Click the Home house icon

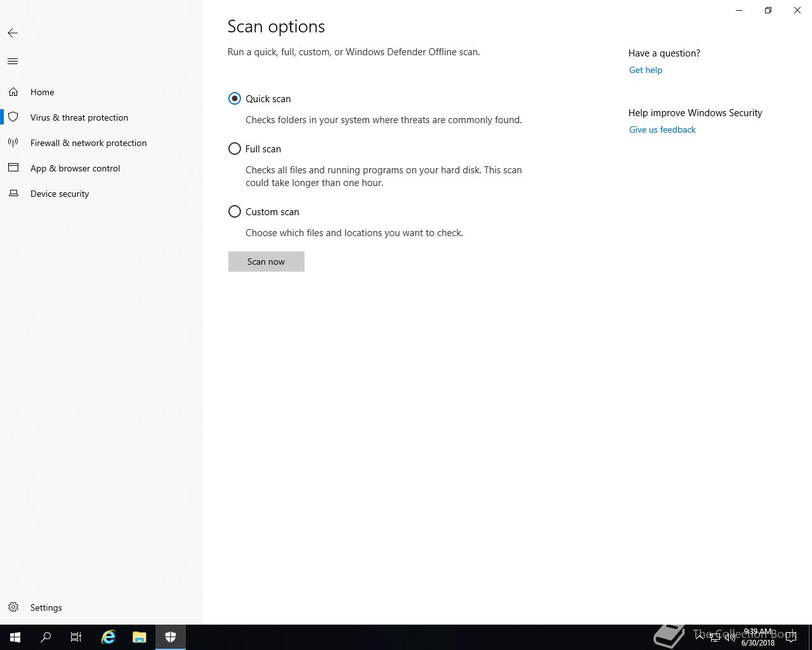[13, 92]
